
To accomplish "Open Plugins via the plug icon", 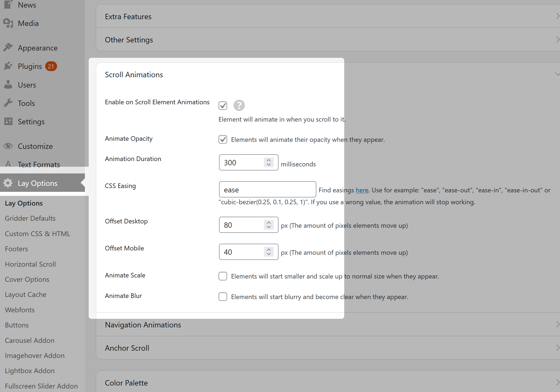I will 8,66.
